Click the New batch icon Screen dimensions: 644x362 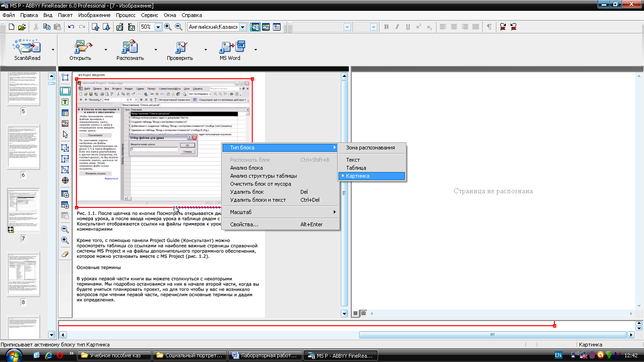pyautogui.click(x=11, y=27)
